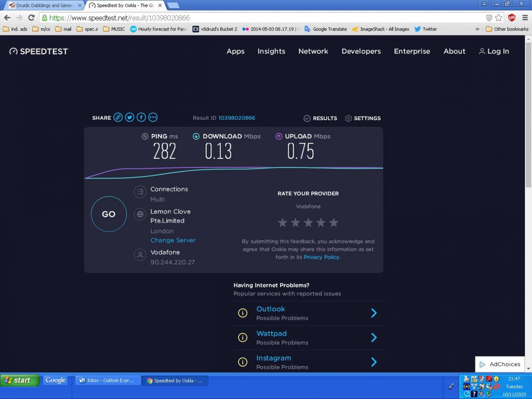The height and width of the screenshot is (399, 532).
Task: Open Hourly forecast bookmark
Action: coord(159,29)
